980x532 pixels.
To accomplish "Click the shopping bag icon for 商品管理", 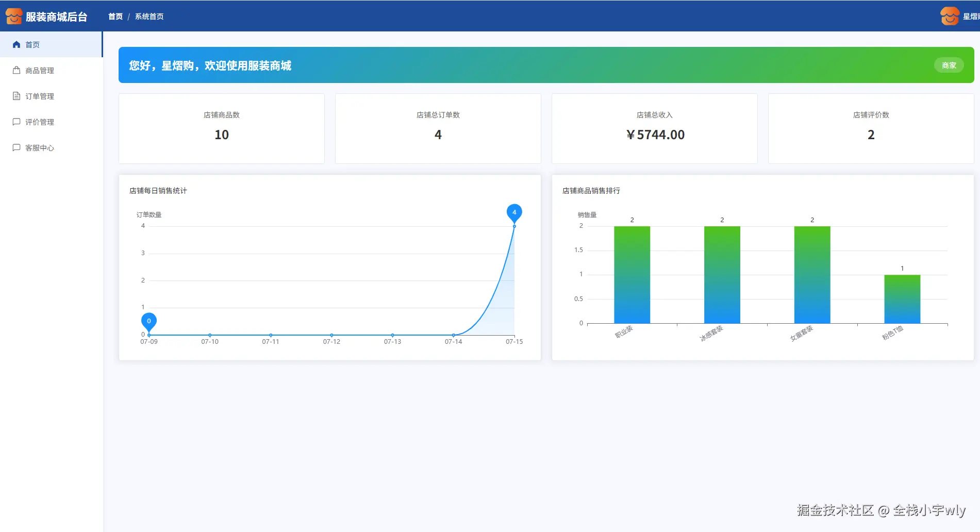I will coord(16,71).
